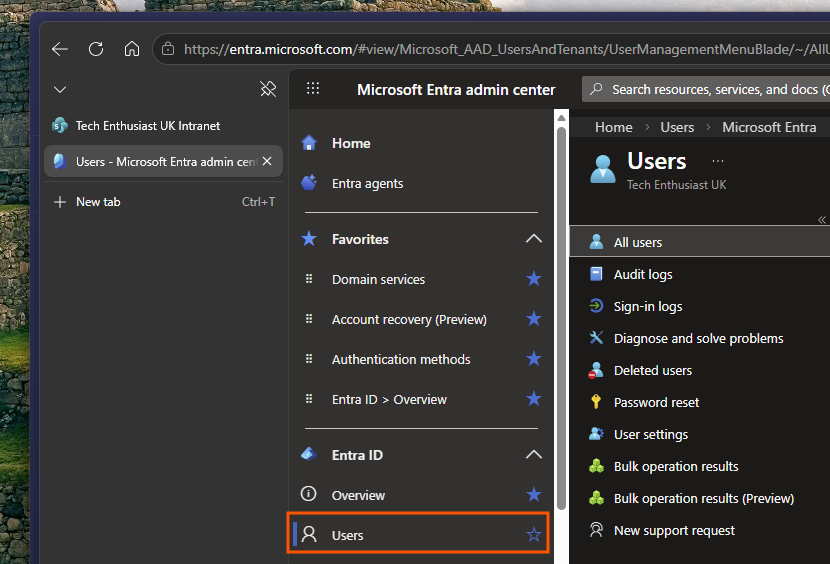Grab the handle icon next to Domain services

[x=309, y=279]
